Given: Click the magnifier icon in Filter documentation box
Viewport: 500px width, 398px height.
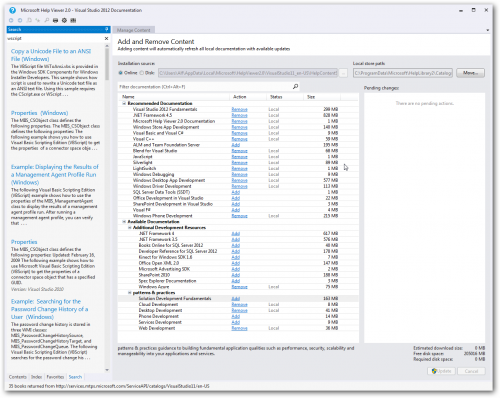Looking at the screenshot, I should pyautogui.click(x=295, y=87).
